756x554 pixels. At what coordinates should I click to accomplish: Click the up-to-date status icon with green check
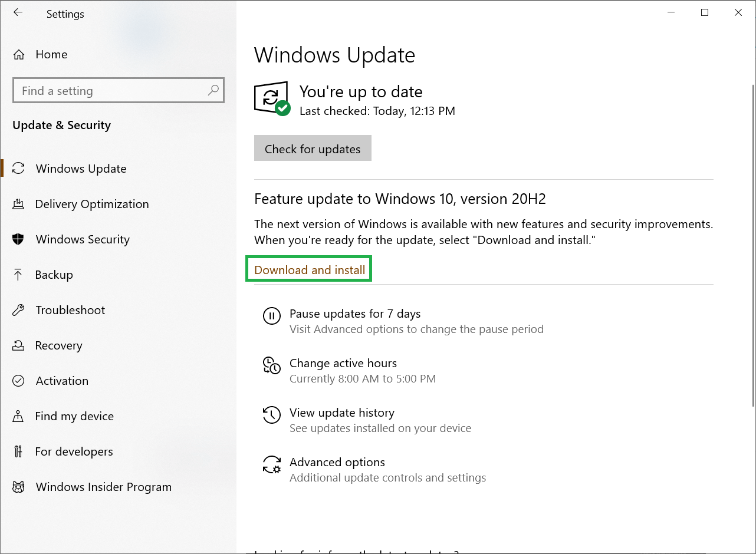272,98
